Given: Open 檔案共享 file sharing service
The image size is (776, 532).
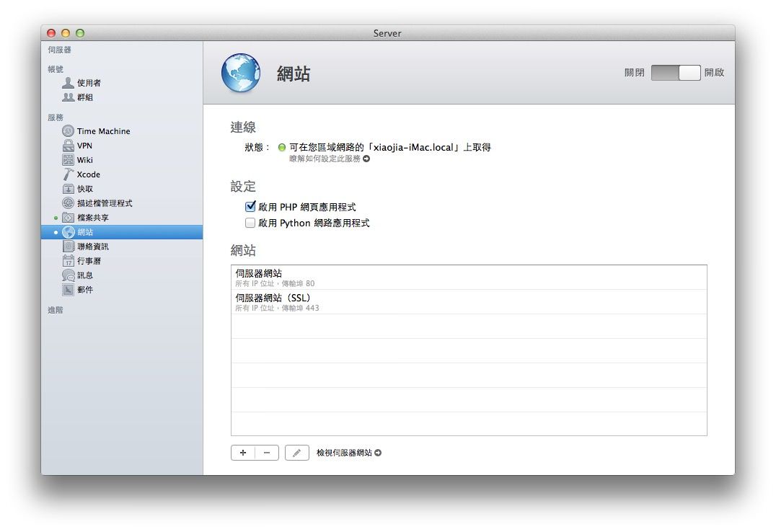Looking at the screenshot, I should pos(92,218).
